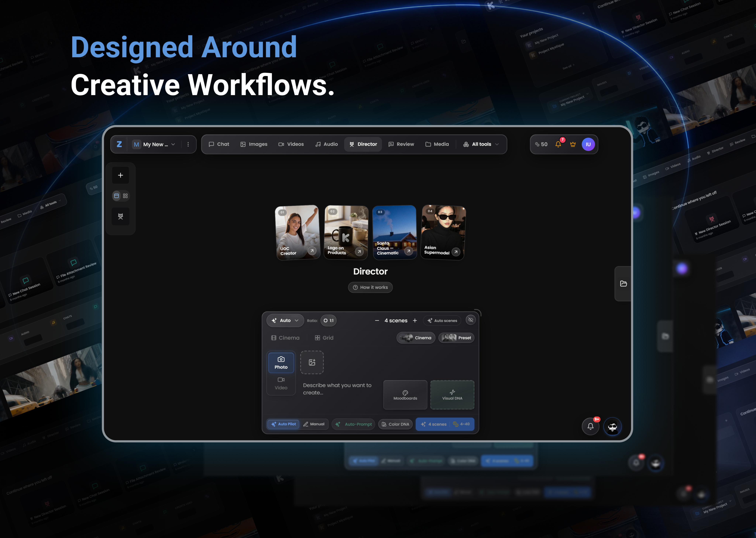Click the 50 credits counter
The image size is (756, 538).
click(x=541, y=144)
